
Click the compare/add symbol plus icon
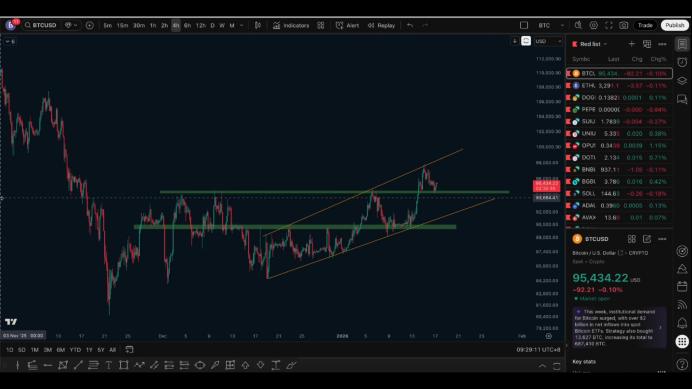90,25
